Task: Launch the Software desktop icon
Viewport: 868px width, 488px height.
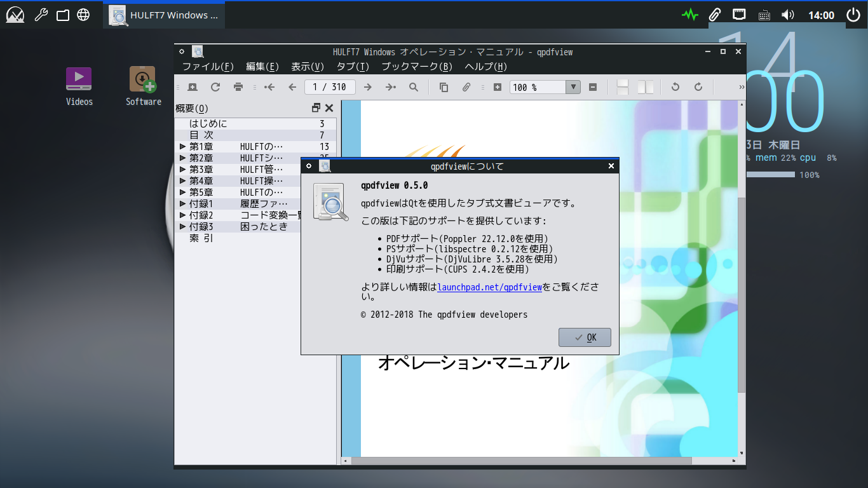Action: [143, 86]
